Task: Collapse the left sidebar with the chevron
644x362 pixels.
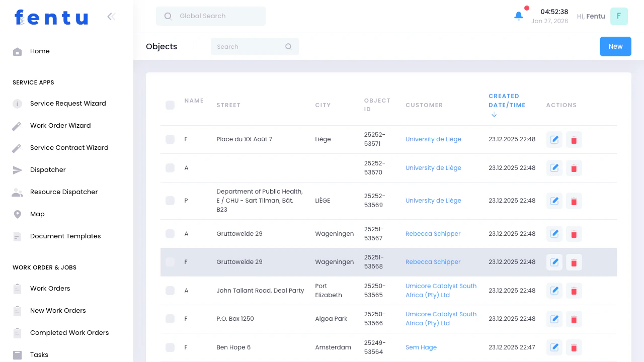Action: tap(111, 16)
